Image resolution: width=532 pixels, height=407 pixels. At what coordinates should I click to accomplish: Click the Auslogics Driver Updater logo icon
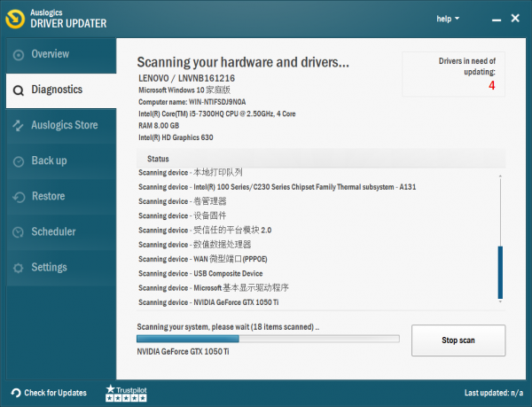(15, 19)
